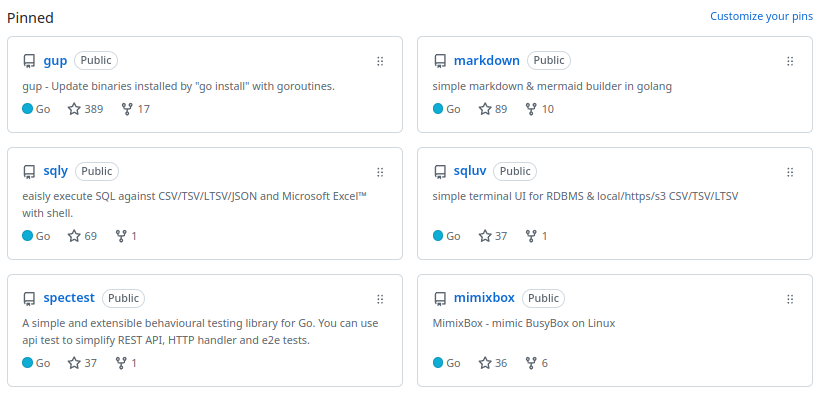View the 389 stargazers of gup

pos(85,109)
